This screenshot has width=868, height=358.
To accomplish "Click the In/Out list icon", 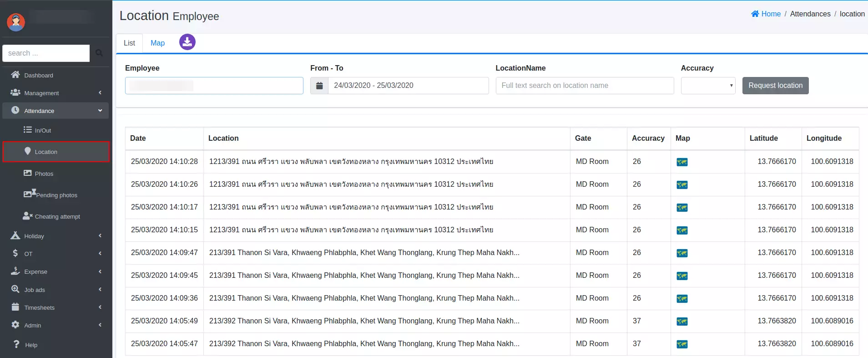I will pyautogui.click(x=28, y=130).
